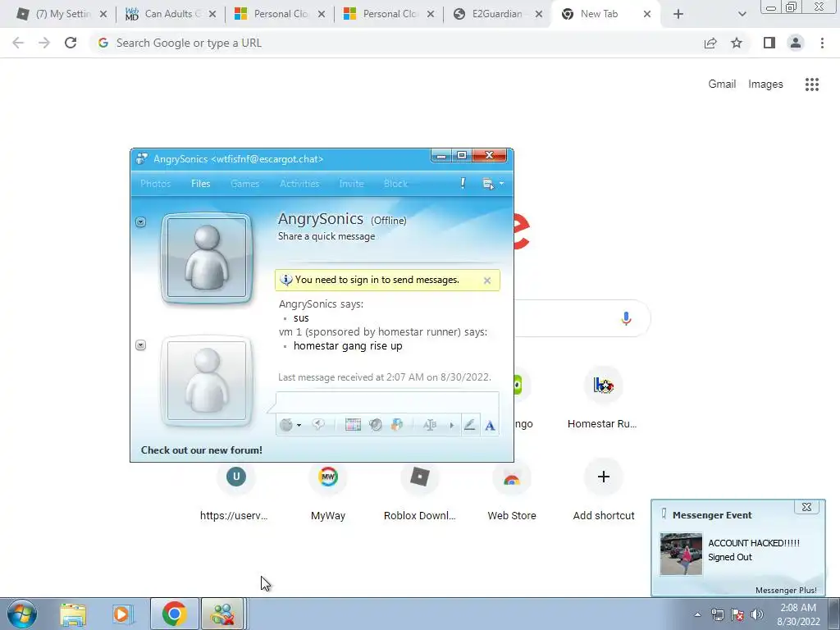Open the Homestar Ru... shortcut
Viewport: 840px width, 630px height.
tap(603, 396)
